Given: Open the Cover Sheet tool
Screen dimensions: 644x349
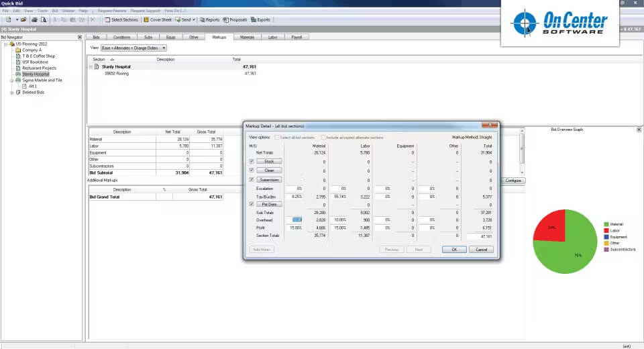Looking at the screenshot, I should click(x=157, y=19).
